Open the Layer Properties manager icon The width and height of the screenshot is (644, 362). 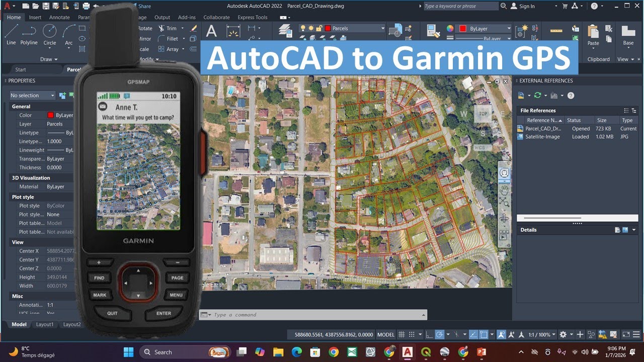pos(286,31)
